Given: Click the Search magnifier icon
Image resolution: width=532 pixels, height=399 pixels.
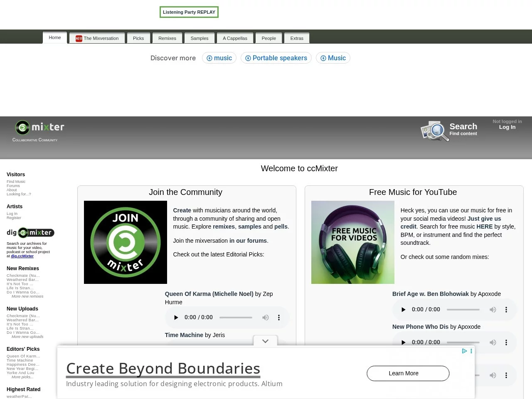Looking at the screenshot, I should click(434, 131).
